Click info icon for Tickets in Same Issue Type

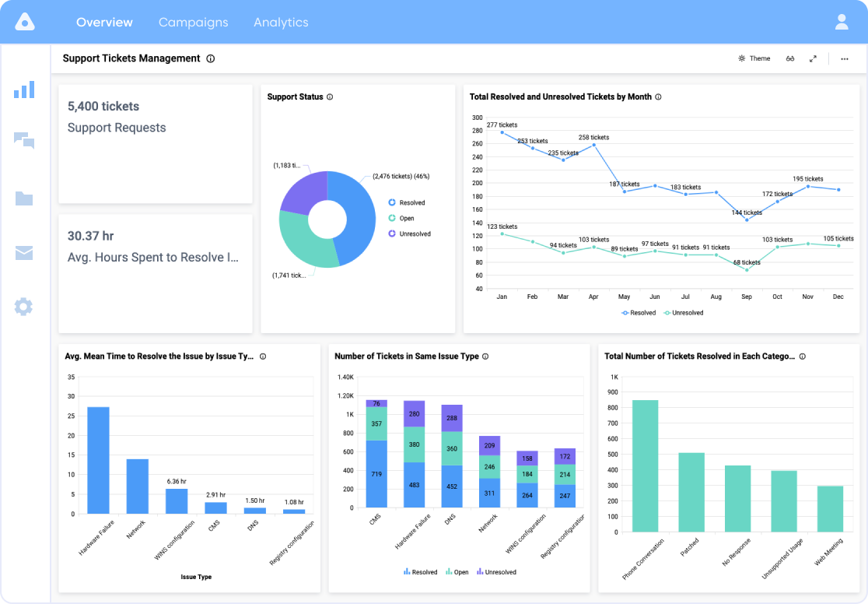click(485, 356)
